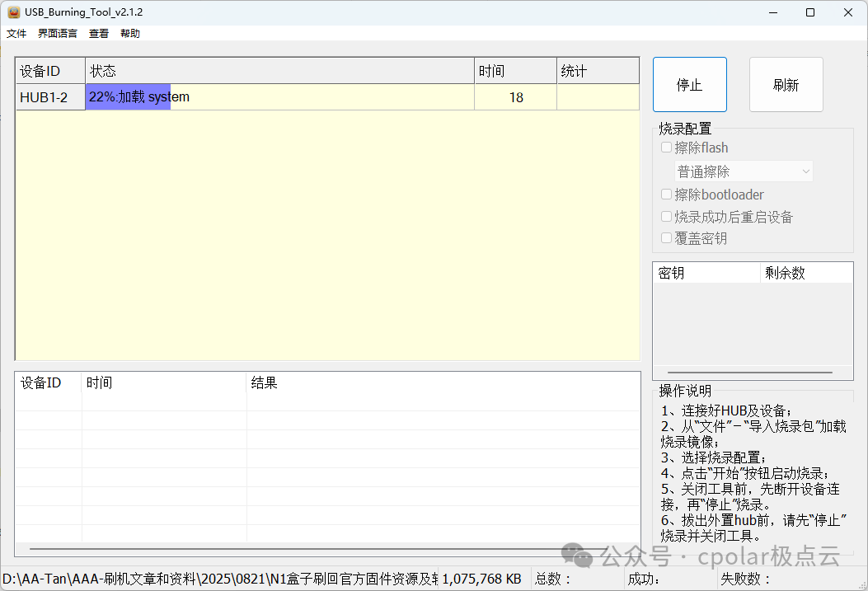
Task: Click the 剩余数 column header
Action: click(806, 273)
